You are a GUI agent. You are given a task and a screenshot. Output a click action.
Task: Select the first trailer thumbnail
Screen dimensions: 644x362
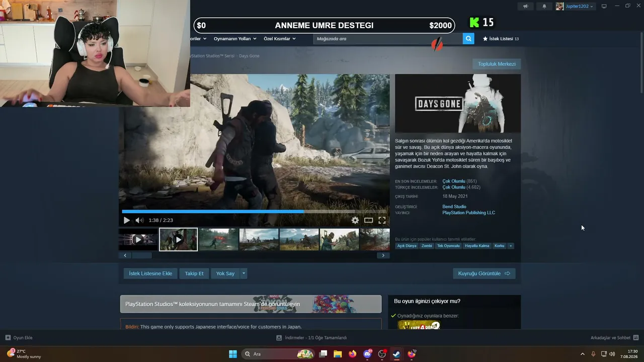pyautogui.click(x=138, y=240)
